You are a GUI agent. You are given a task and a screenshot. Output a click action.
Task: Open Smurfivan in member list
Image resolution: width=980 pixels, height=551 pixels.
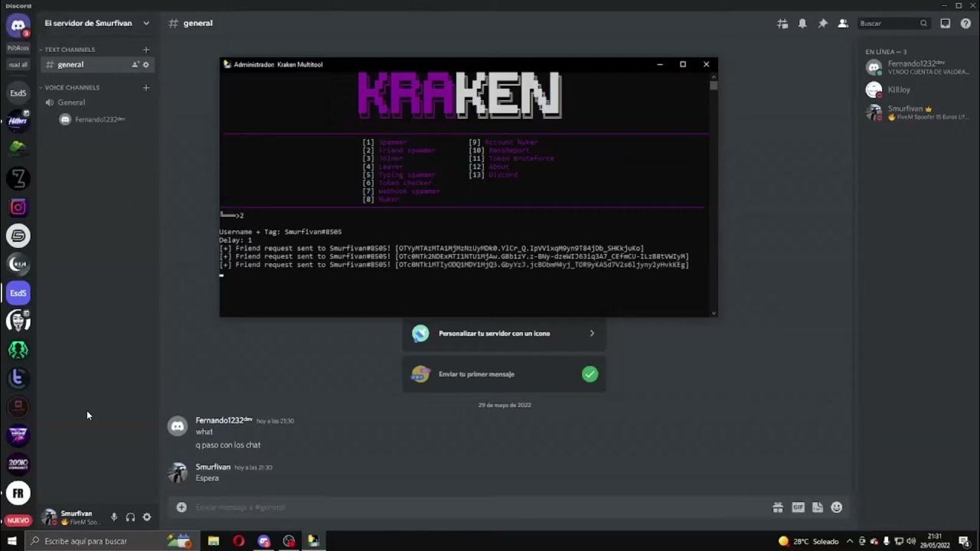pos(919,113)
